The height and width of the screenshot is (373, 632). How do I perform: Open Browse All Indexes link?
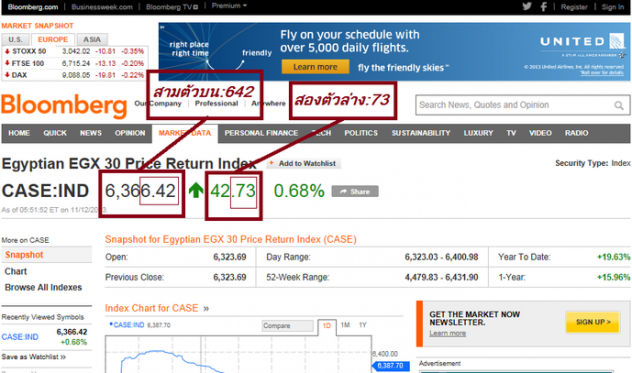click(x=43, y=288)
